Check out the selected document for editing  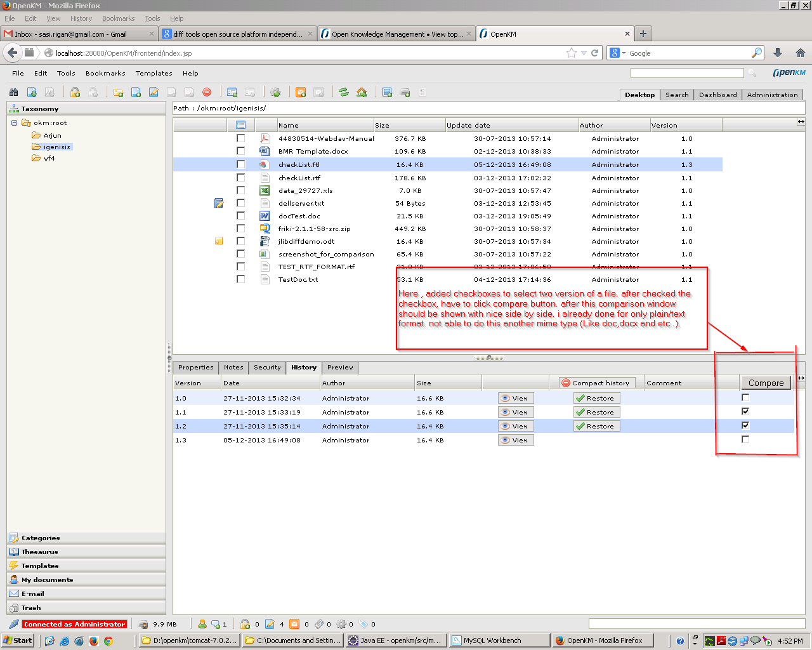pyautogui.click(x=154, y=92)
